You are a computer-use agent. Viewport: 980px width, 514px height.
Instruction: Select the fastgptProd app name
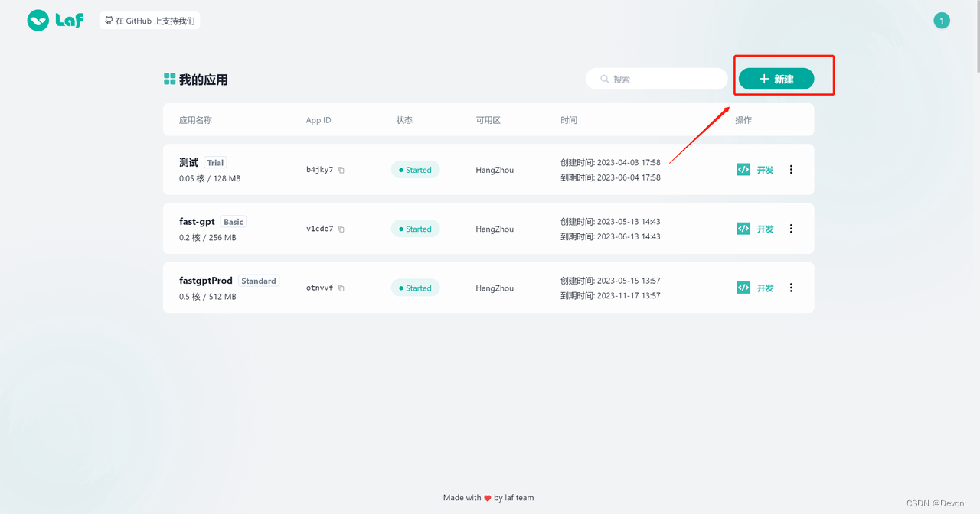pyautogui.click(x=206, y=281)
